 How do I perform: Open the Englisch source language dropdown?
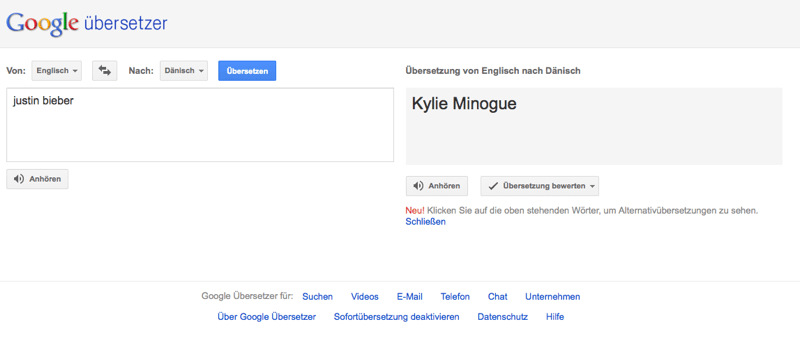point(57,71)
